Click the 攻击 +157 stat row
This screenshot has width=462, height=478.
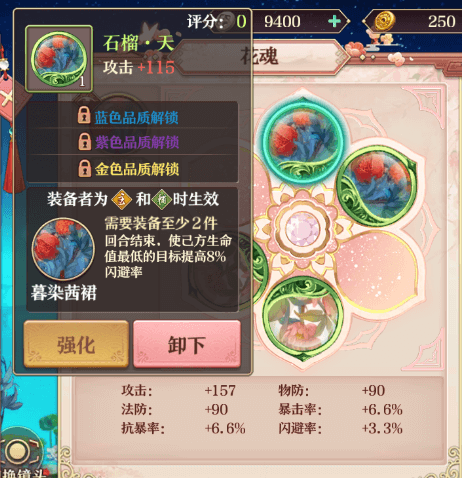(178, 390)
